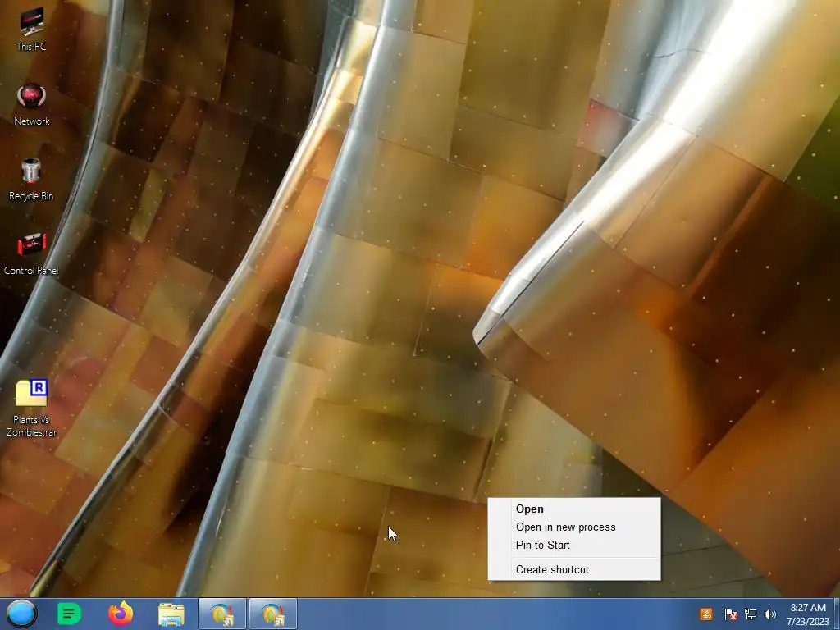Click the Show desktop strip beside the clock

pyautogui.click(x=837, y=614)
